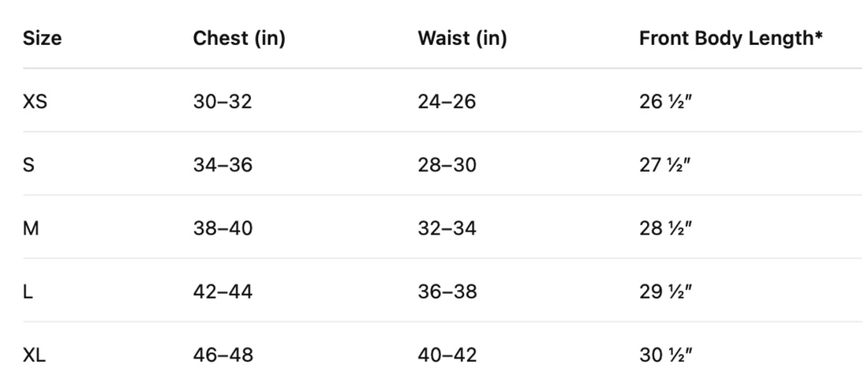The height and width of the screenshot is (391, 868).
Task: Click the Chest (in) column header
Action: [x=239, y=38]
